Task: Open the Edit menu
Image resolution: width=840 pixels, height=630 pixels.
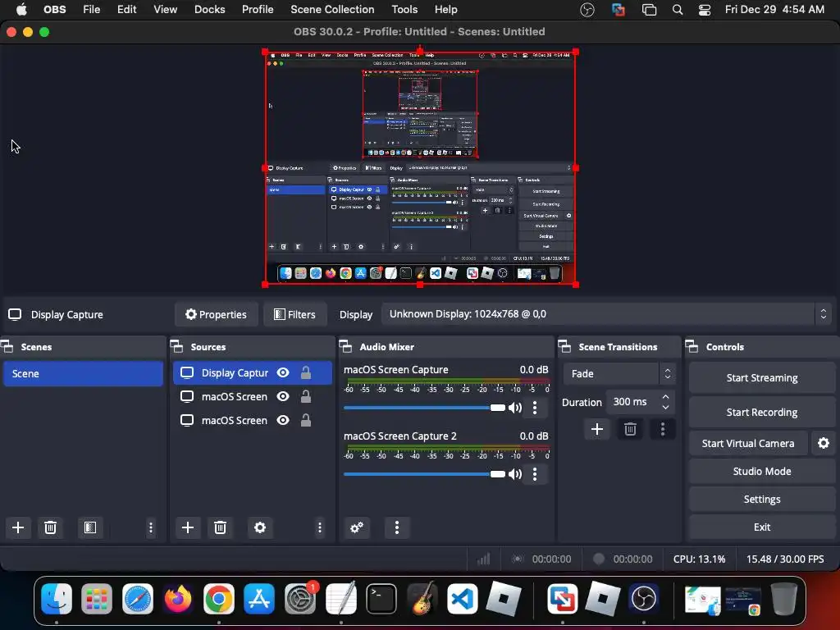Action: 126,10
